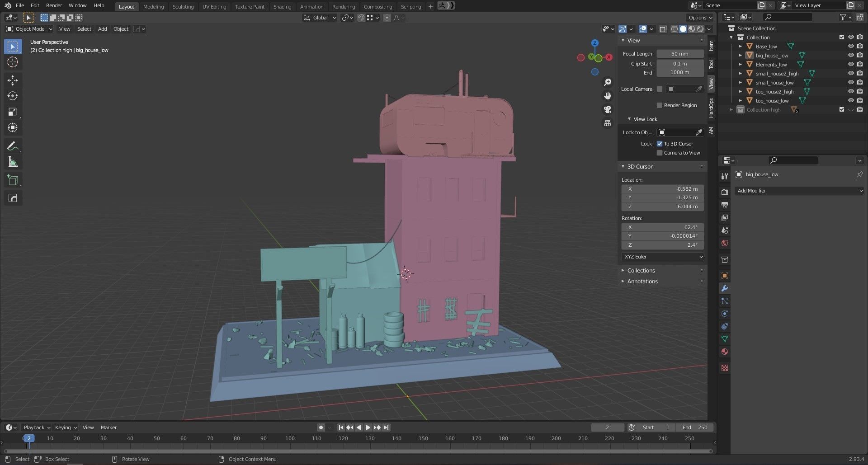Toggle camera view icon
This screenshot has height=465, width=868.
tap(608, 109)
